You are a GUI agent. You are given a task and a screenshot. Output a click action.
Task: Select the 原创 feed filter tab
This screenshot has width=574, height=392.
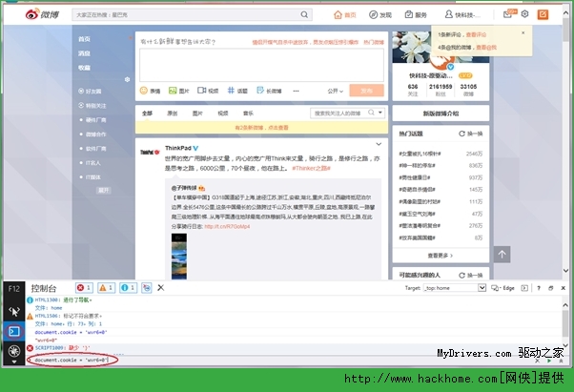pyautogui.click(x=173, y=113)
